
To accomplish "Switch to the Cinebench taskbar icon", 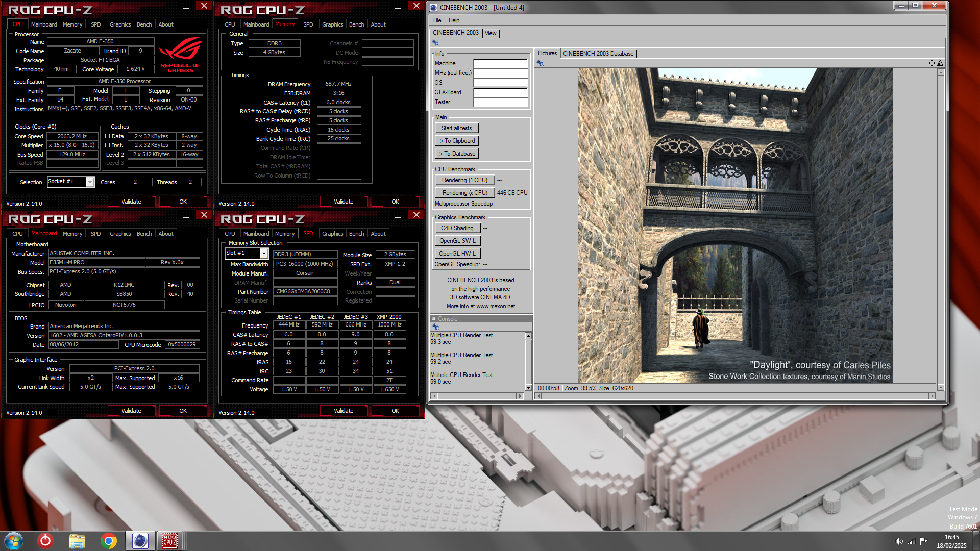I will (140, 541).
